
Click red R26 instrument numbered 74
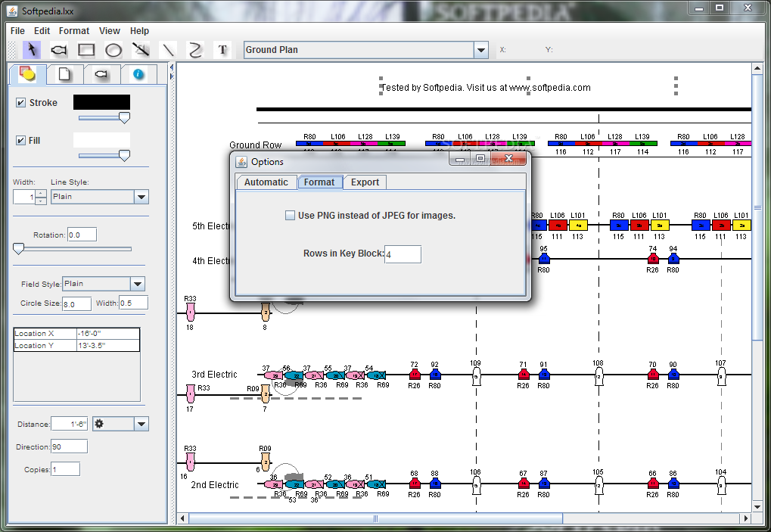(x=653, y=259)
